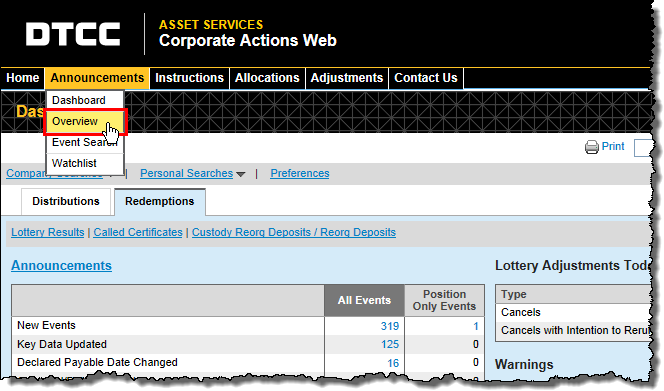664x391 pixels.
Task: Open the 16 Declared Payable Date Changed count
Action: point(393,363)
